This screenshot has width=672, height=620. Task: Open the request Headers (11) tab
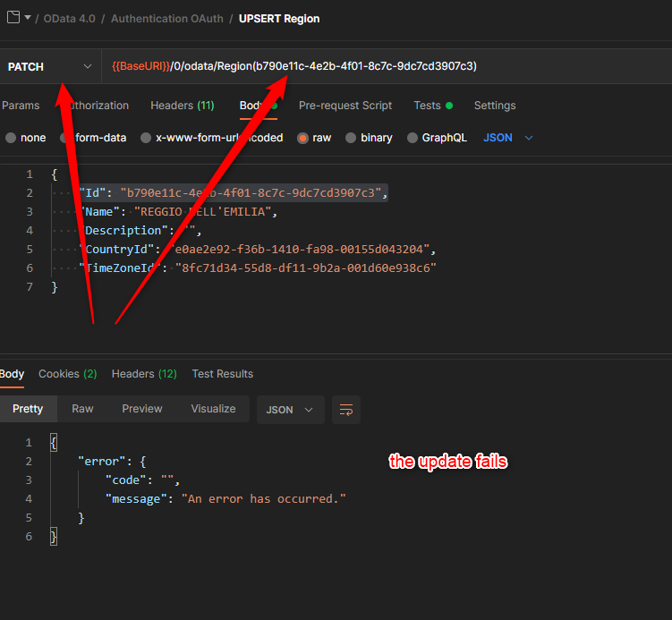tap(183, 106)
